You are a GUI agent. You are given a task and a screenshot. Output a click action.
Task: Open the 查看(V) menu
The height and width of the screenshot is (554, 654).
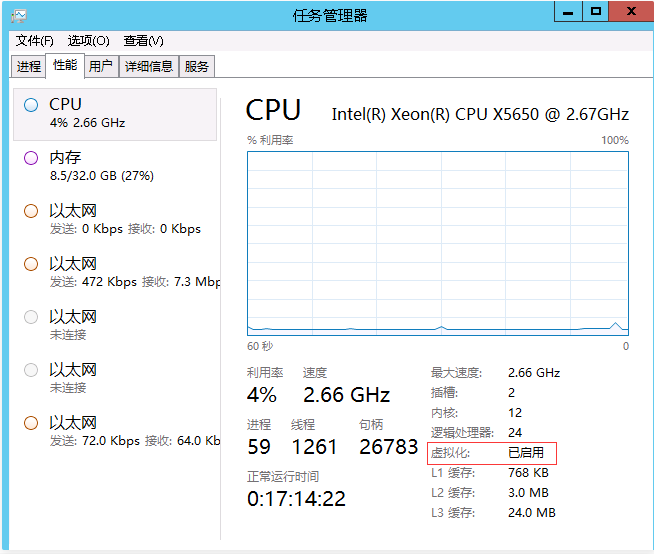[x=143, y=41]
